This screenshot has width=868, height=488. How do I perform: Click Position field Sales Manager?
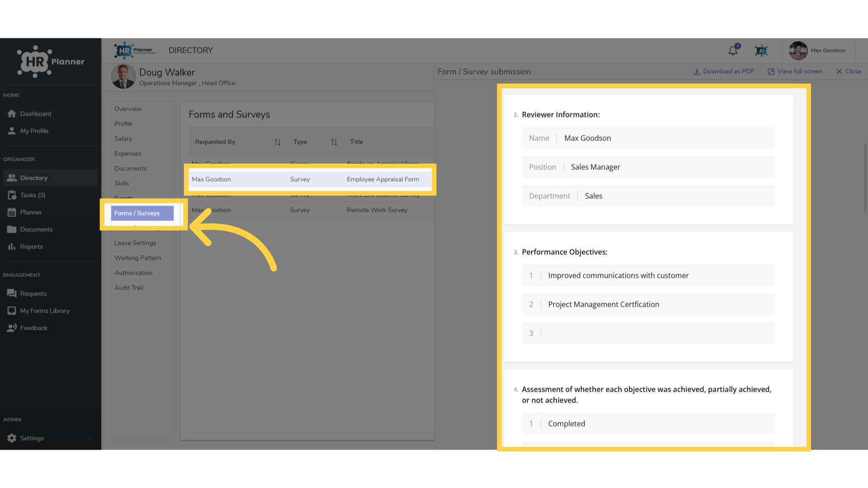pos(648,167)
